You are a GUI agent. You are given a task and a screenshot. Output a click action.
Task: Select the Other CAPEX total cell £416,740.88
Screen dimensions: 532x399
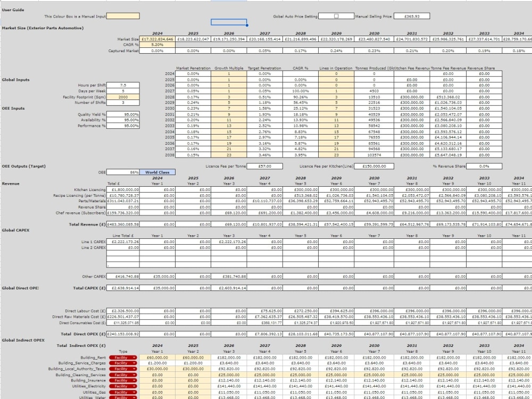click(123, 277)
